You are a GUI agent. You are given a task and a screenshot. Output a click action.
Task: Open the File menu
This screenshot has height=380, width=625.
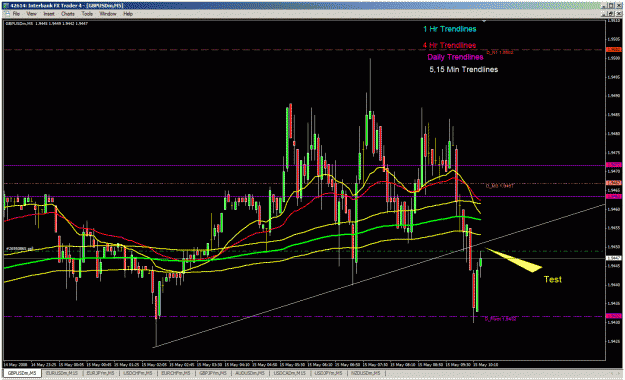tap(16, 14)
